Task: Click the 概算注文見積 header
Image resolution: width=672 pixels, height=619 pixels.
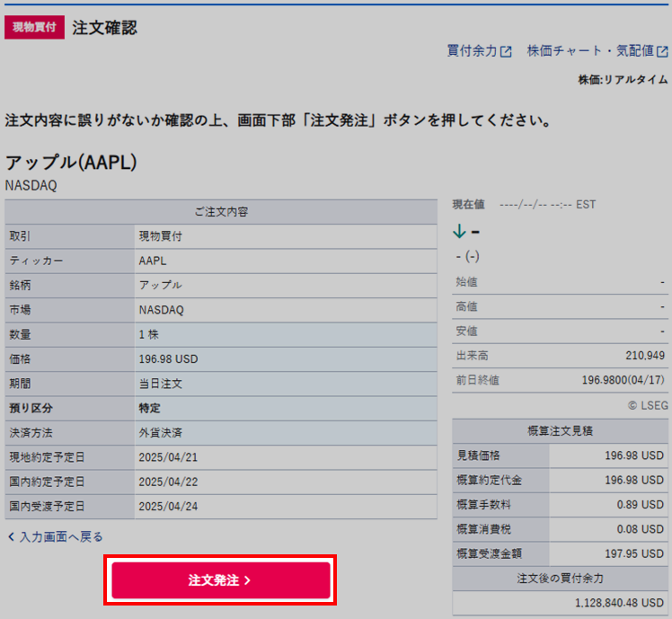Action: (x=560, y=431)
